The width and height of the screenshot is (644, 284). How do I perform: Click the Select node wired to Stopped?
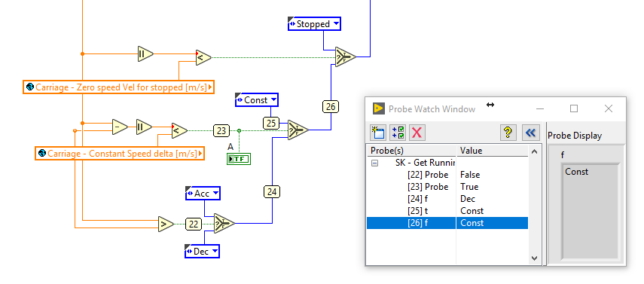point(346,56)
